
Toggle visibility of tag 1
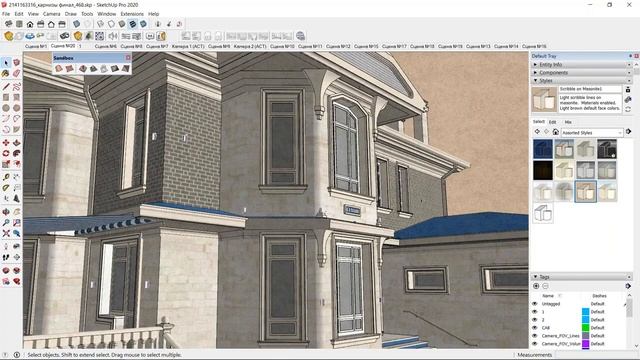pos(535,312)
